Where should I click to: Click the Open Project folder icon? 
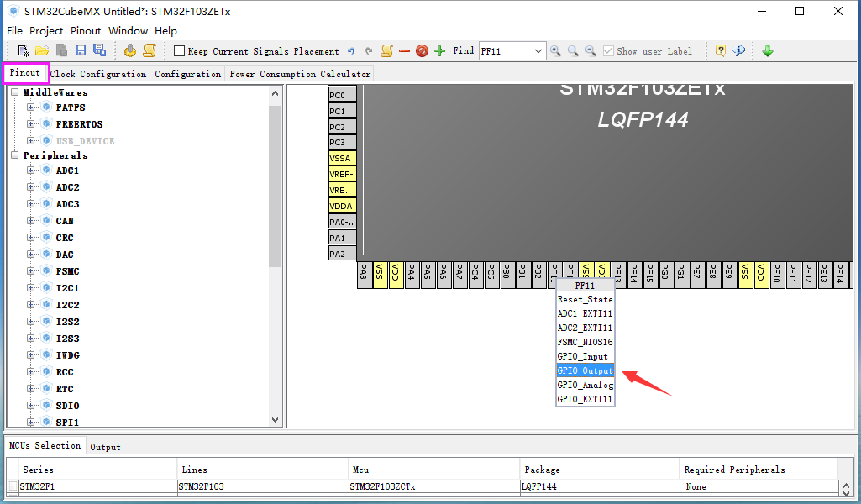[x=42, y=51]
